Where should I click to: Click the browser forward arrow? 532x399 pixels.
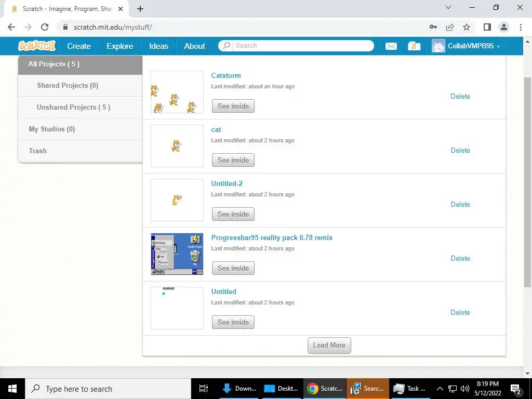[28, 27]
